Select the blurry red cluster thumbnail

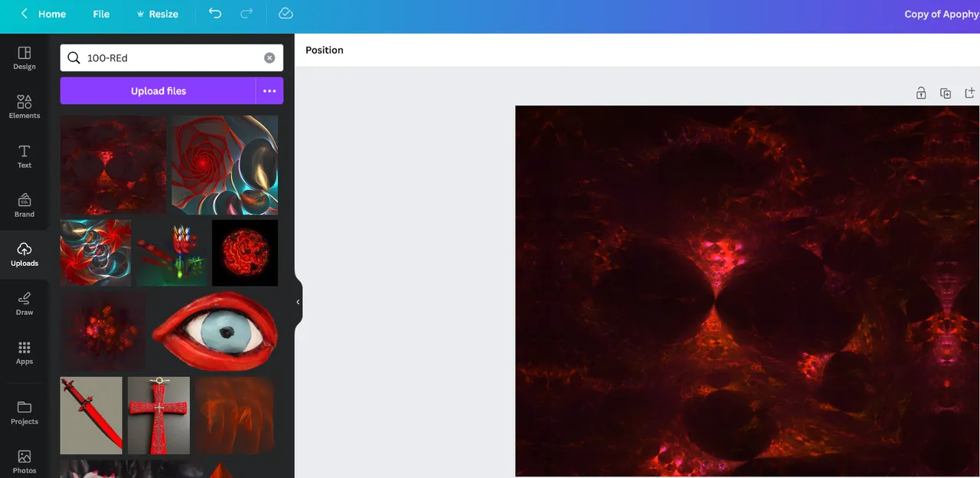(103, 331)
